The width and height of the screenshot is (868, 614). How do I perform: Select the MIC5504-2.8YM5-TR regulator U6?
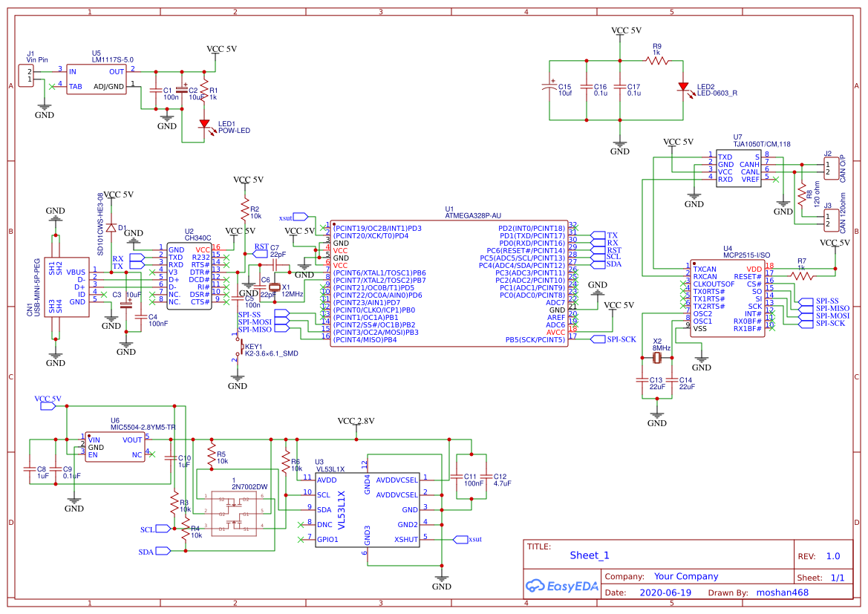pos(116,445)
